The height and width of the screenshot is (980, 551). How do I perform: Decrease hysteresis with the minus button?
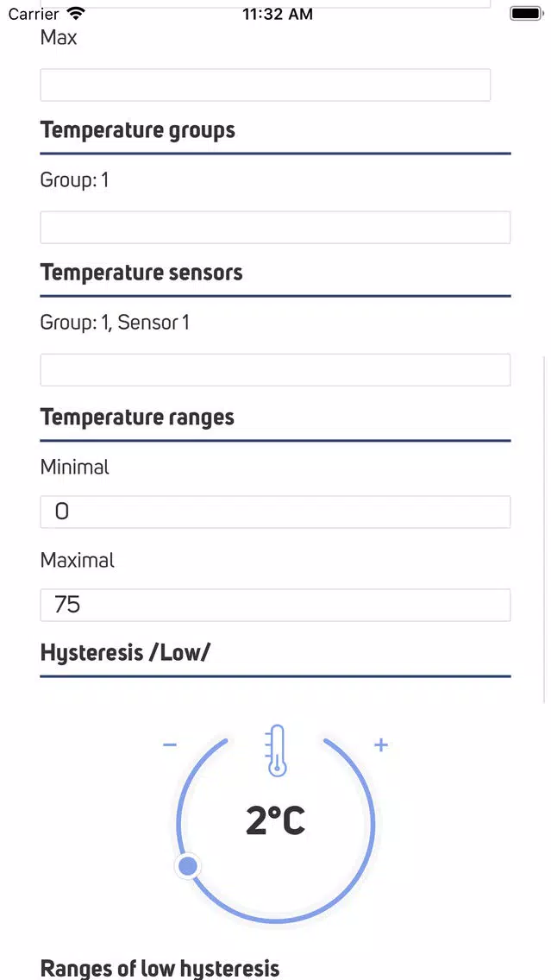tap(170, 745)
